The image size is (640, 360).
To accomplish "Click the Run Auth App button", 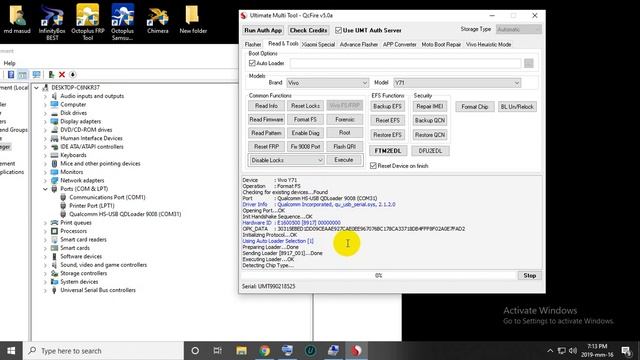I will pyautogui.click(x=263, y=30).
